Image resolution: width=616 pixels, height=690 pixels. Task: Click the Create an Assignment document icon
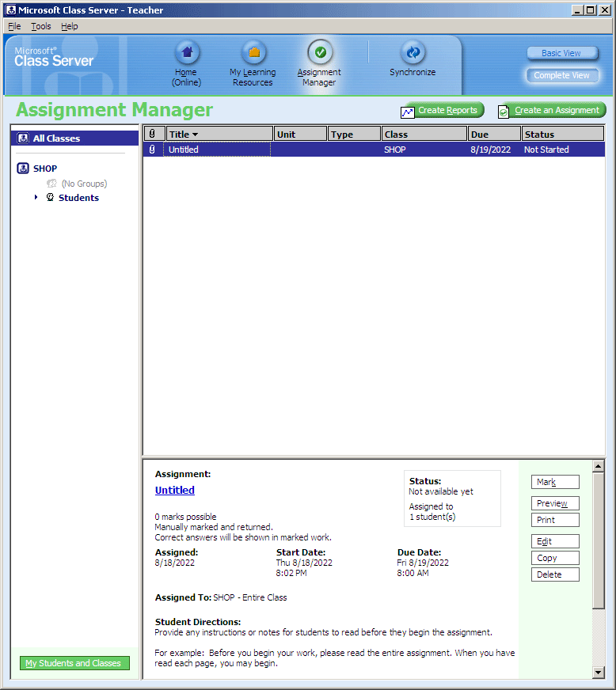pyautogui.click(x=504, y=112)
